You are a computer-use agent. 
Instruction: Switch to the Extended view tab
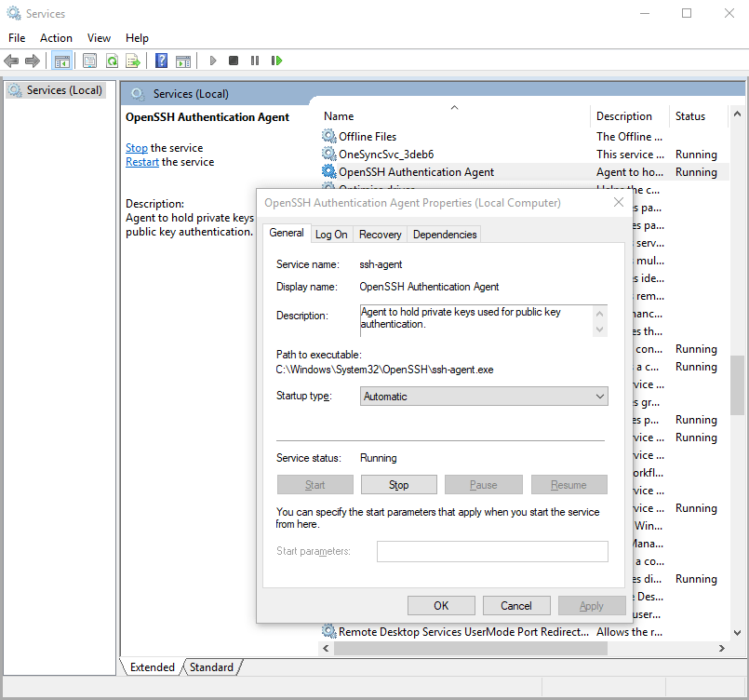pyautogui.click(x=153, y=667)
